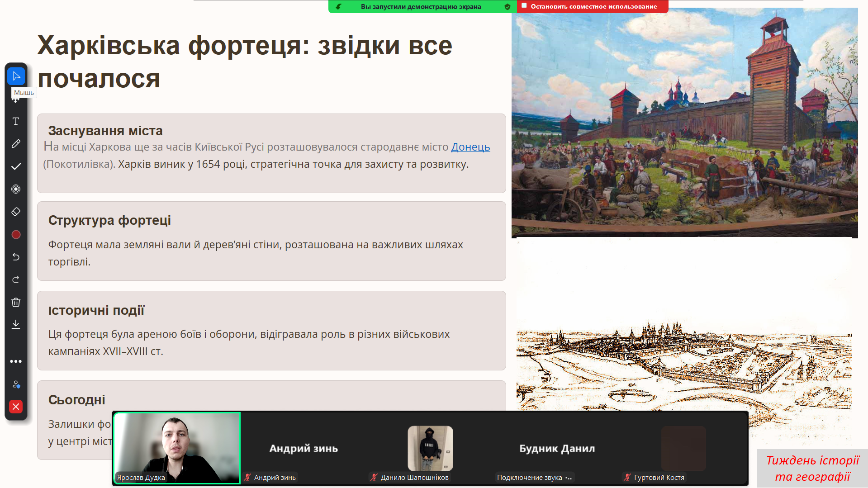Click muted microphone icon of Гуртовий Костя
868x488 pixels.
(627, 477)
